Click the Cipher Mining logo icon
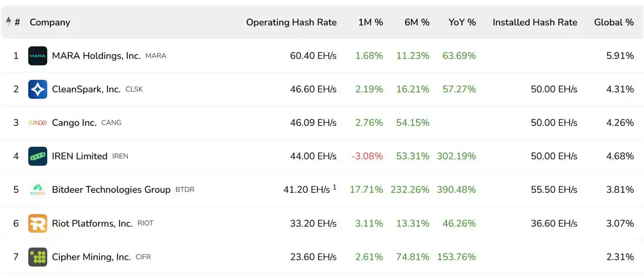 [38, 257]
